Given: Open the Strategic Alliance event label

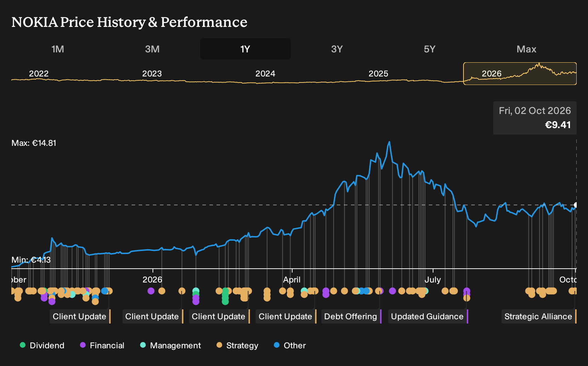Looking at the screenshot, I should tap(539, 316).
